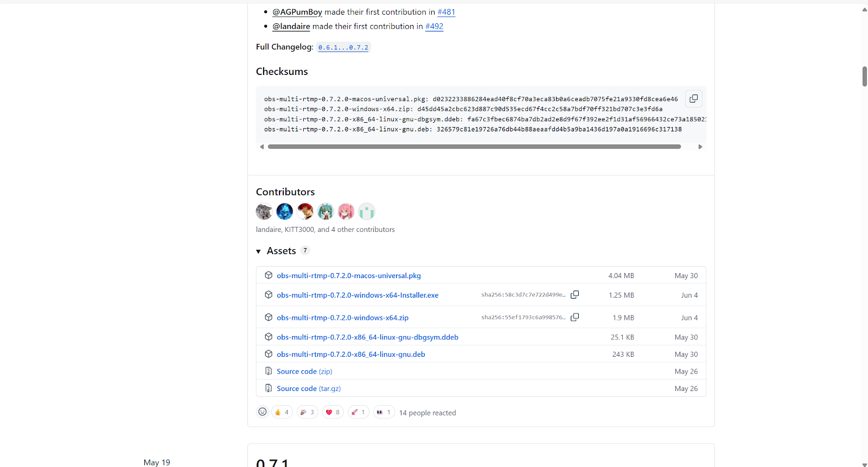Toggle the party popper reaction

point(307,412)
